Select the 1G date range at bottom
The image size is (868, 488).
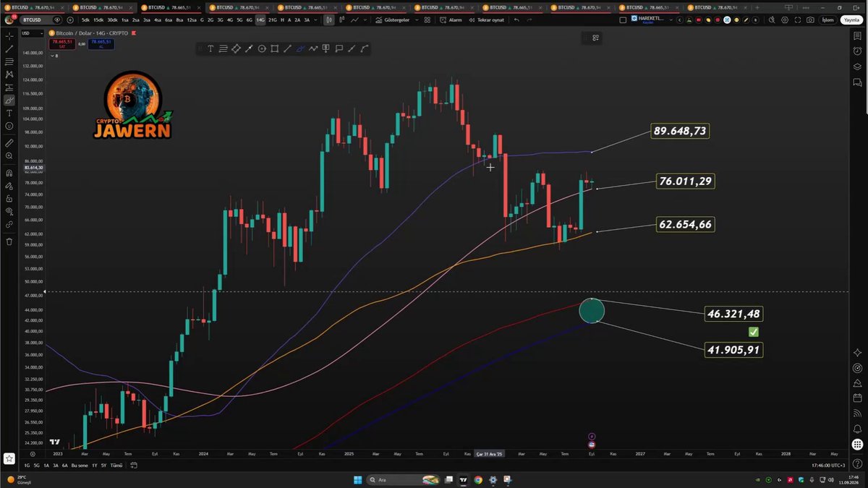27,466
